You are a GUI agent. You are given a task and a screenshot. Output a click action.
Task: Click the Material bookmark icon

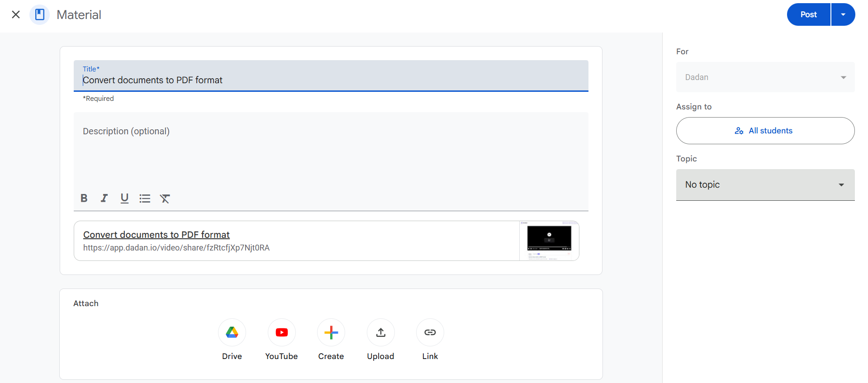tap(40, 14)
